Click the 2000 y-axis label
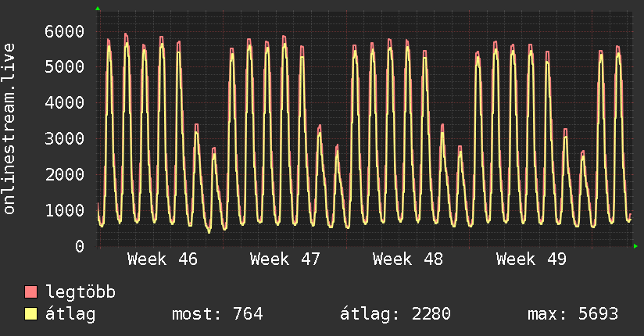This screenshot has width=644, height=336. pyautogui.click(x=65, y=174)
